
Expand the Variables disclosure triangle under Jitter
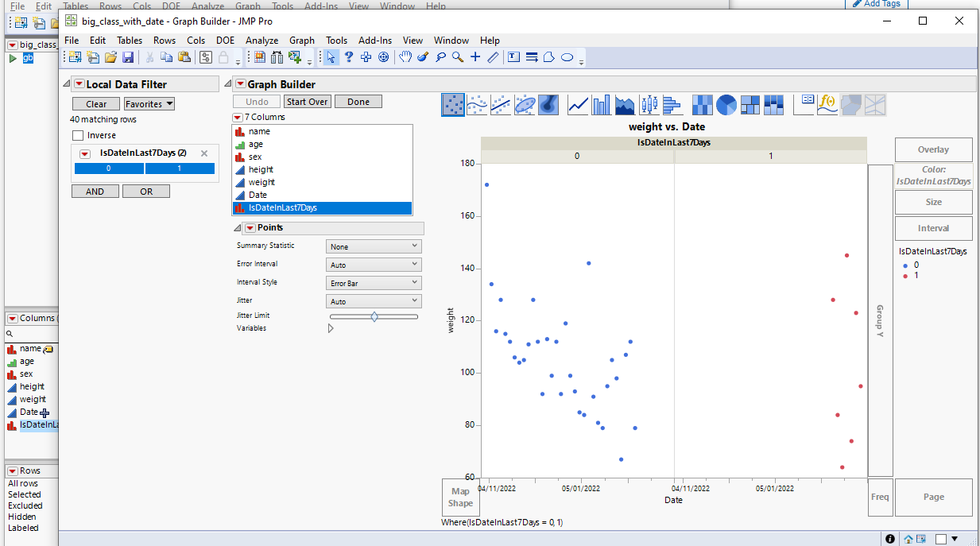(331, 328)
